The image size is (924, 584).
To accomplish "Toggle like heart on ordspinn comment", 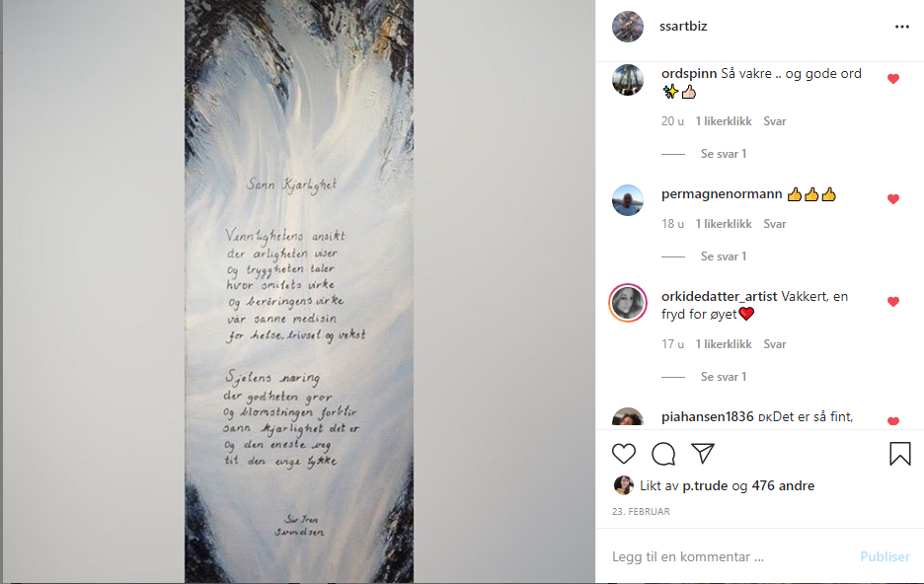I will coord(893,79).
